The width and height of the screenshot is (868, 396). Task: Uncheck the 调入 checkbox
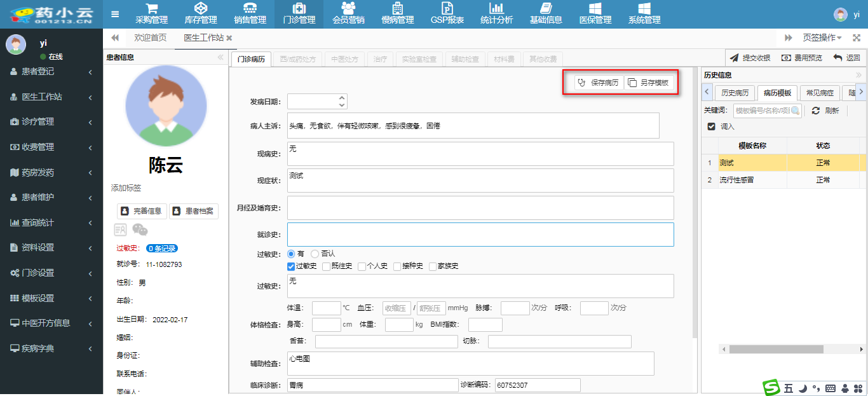click(712, 126)
